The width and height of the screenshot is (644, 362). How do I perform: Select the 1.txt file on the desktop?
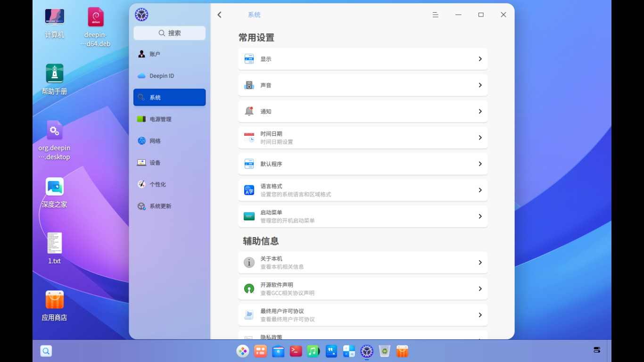click(x=54, y=248)
